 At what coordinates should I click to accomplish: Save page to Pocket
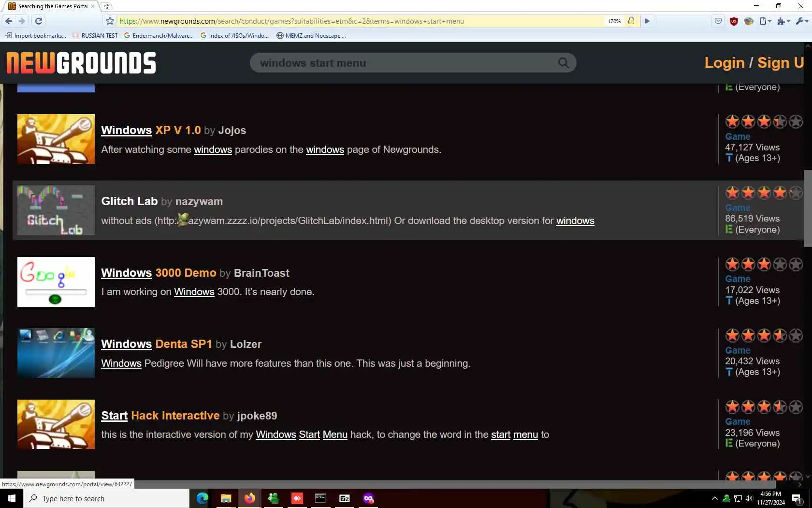click(718, 21)
